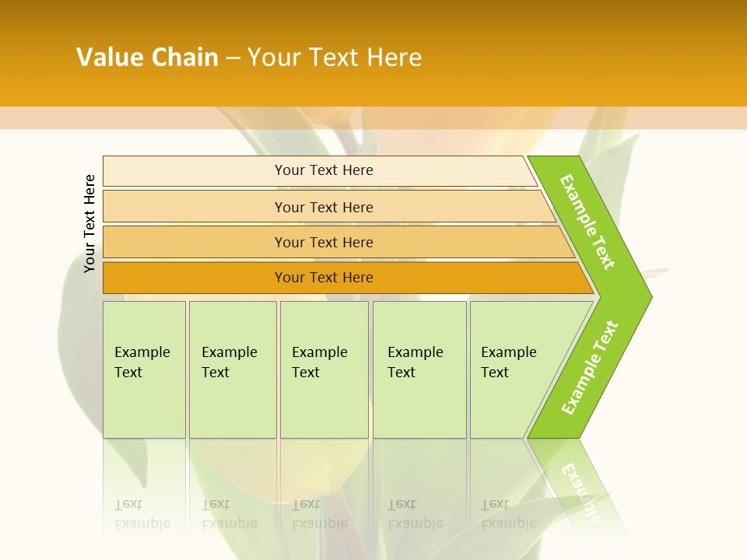Screen dimensions: 747x560
Task: Select the lower "Example Text" on green chevron
Action: tap(590, 367)
